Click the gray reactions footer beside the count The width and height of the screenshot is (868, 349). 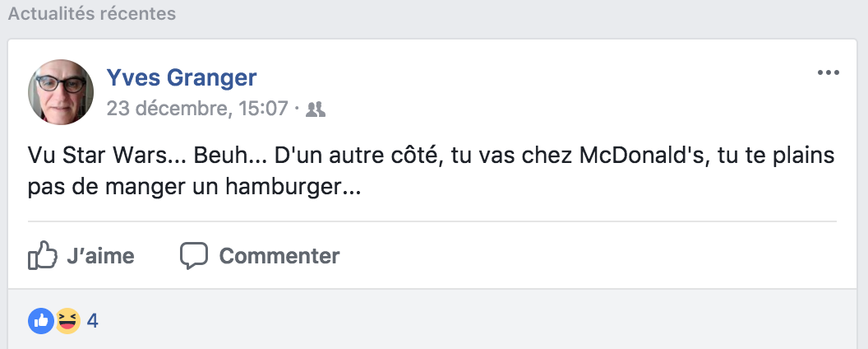pyautogui.click(x=476, y=321)
